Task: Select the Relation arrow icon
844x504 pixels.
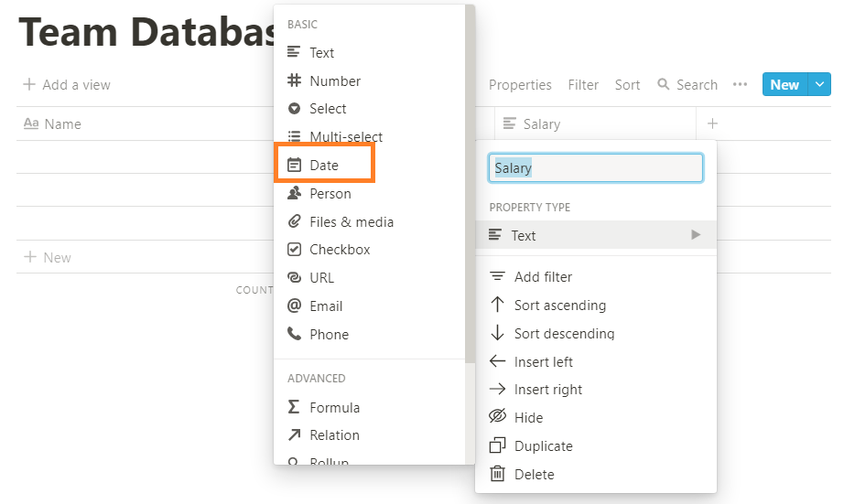Action: 294,434
